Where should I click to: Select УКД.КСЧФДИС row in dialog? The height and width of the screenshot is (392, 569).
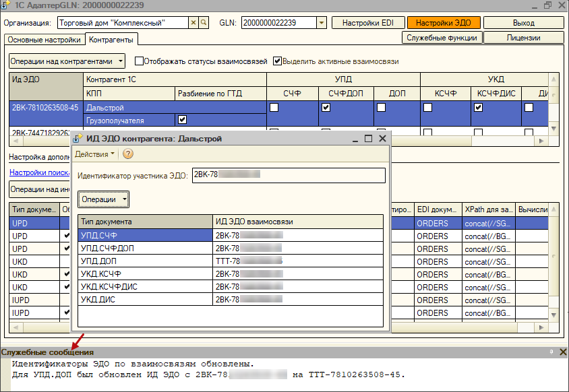click(231, 286)
